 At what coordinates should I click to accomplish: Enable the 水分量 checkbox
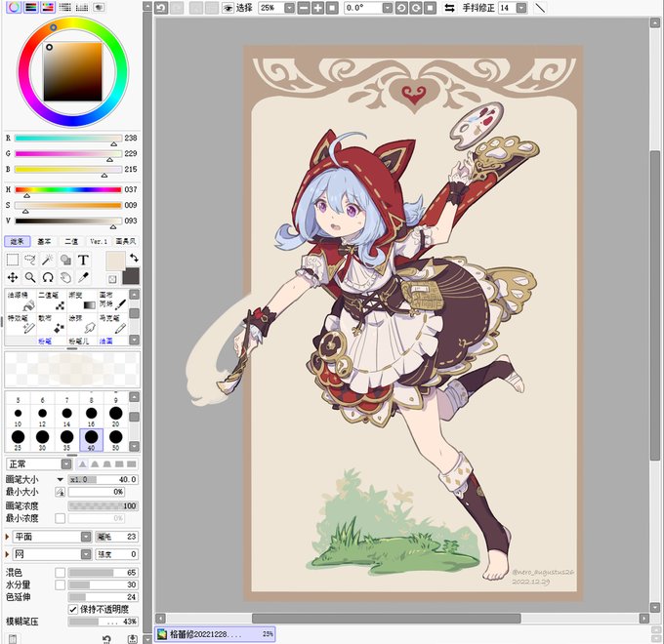coord(61,584)
